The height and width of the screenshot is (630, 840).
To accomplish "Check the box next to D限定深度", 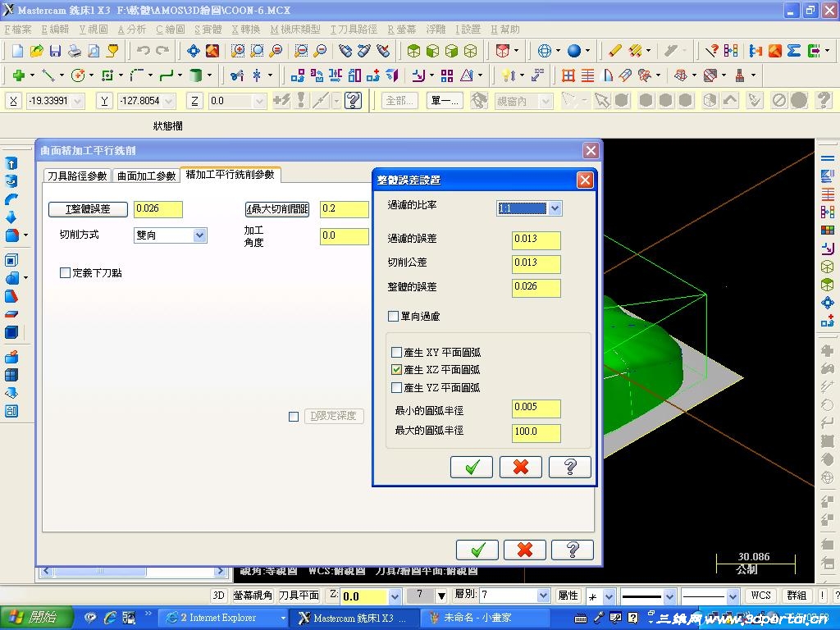I will pyautogui.click(x=294, y=416).
